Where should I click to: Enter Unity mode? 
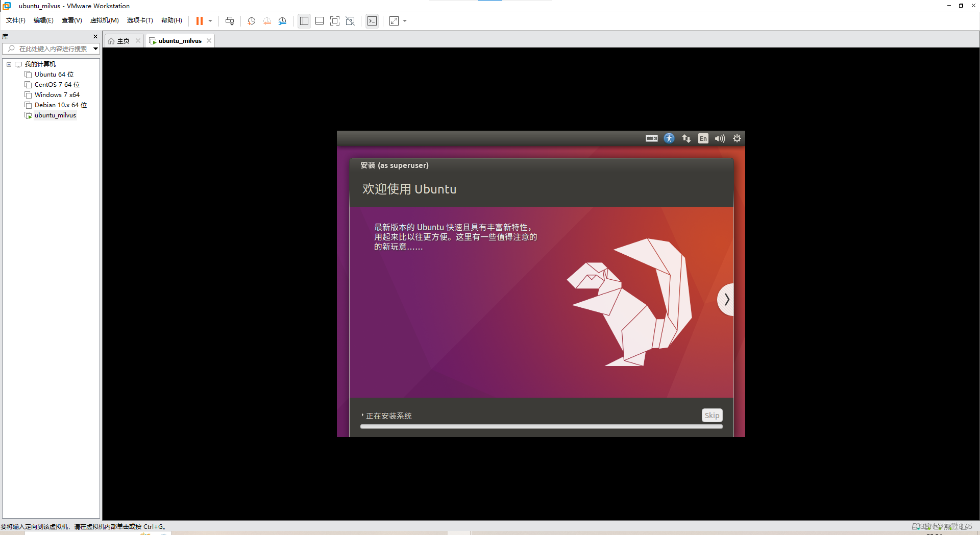point(350,21)
